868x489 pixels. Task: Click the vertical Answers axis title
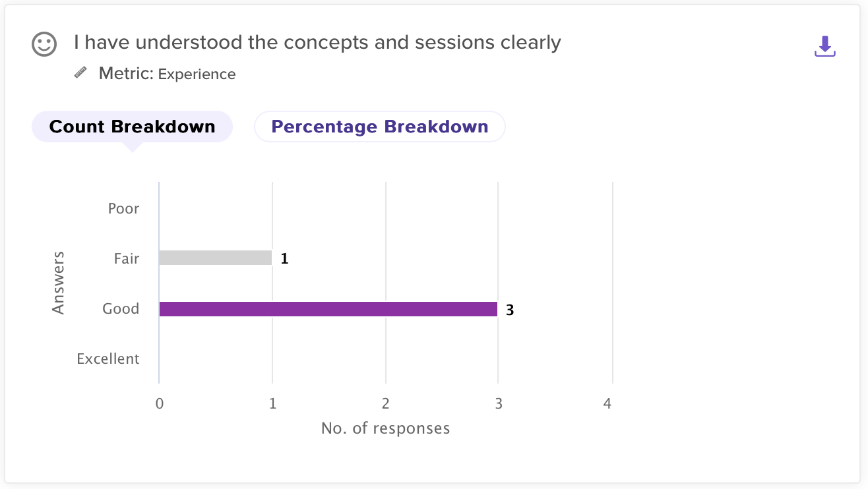59,282
